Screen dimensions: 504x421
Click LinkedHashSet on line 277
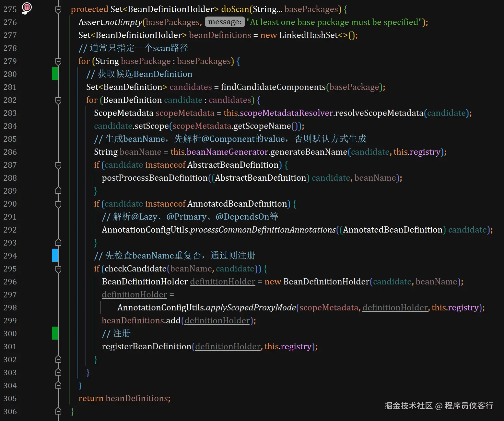[309, 35]
